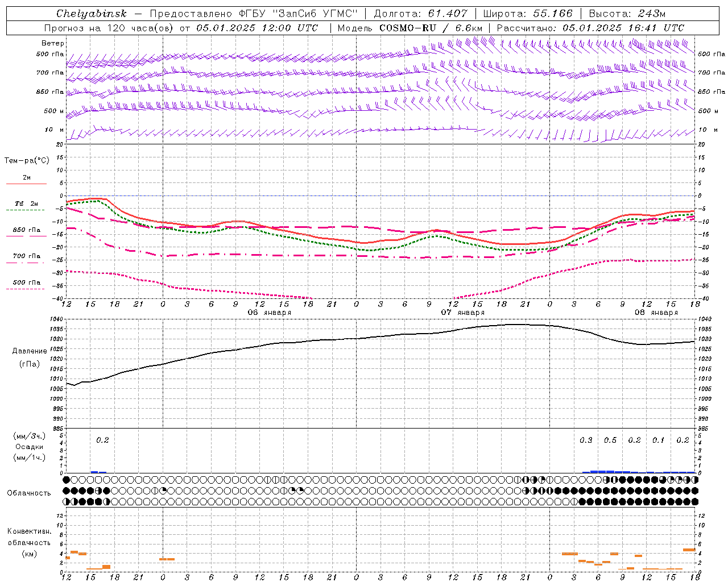
Task: Click the precipitation value "0.3"
Action: pyautogui.click(x=586, y=440)
